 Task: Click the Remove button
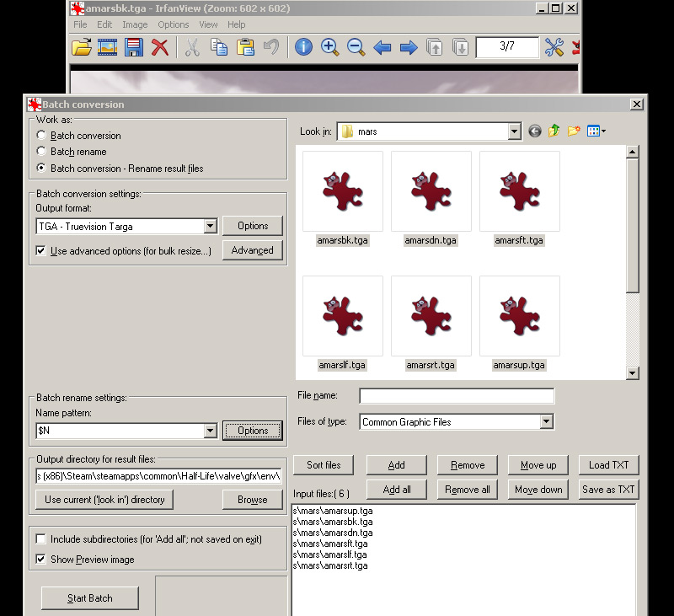468,464
